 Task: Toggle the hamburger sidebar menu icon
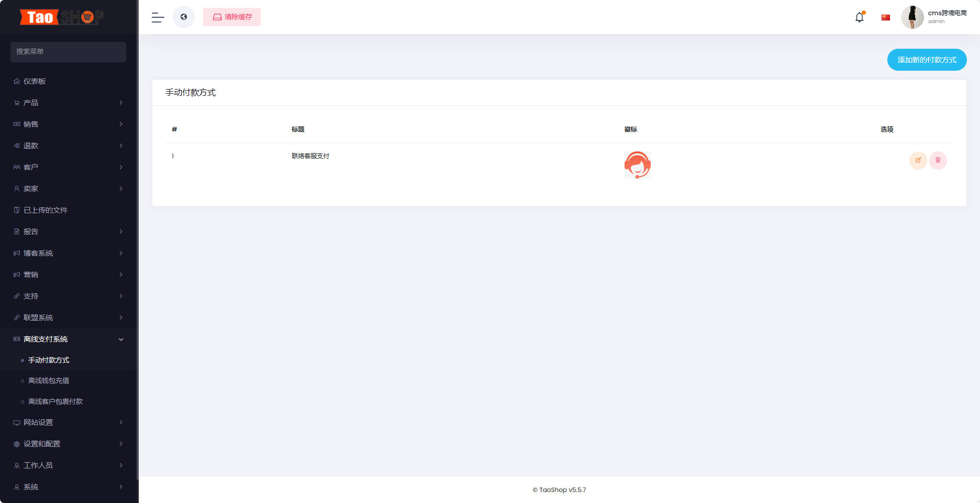(x=158, y=17)
